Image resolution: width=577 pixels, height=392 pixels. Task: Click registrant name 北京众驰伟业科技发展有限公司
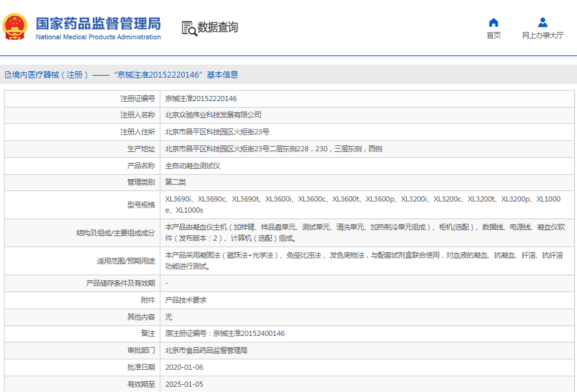[213, 115]
